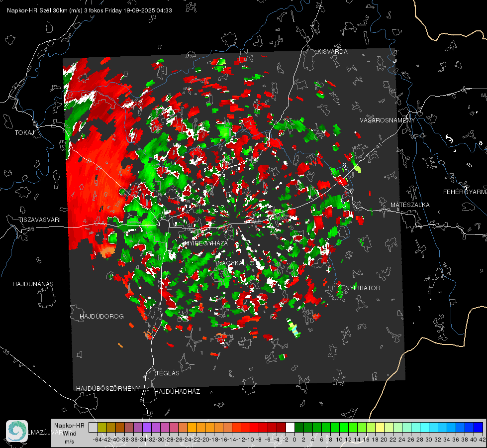The height and width of the screenshot is (448, 487).
Task: Click the -64 value on legend scale
Action: 97,440
